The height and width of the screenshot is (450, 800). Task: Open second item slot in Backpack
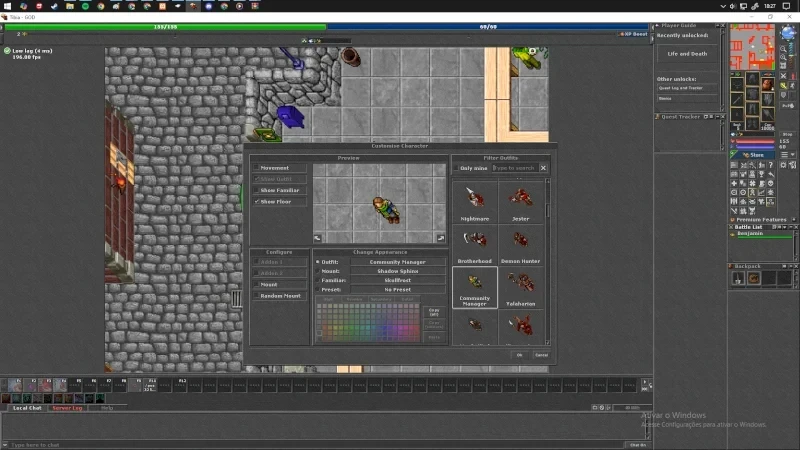point(754,278)
